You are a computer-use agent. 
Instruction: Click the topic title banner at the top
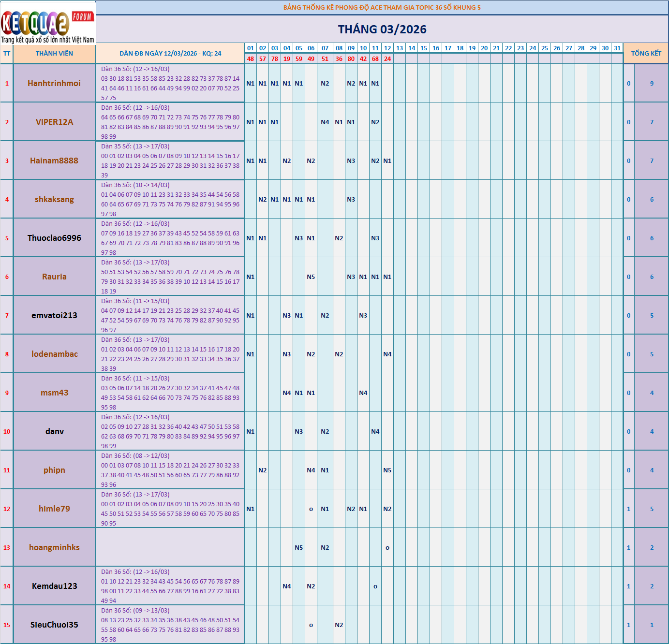coord(382,7)
